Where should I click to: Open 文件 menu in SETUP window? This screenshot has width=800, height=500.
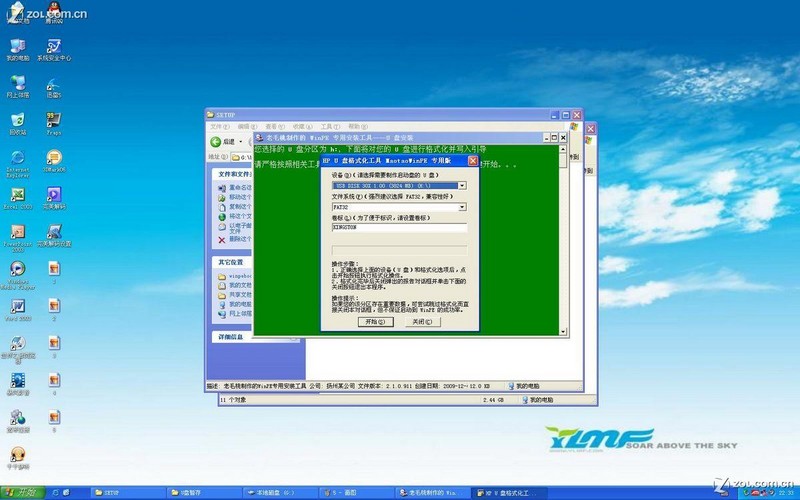pos(219,127)
